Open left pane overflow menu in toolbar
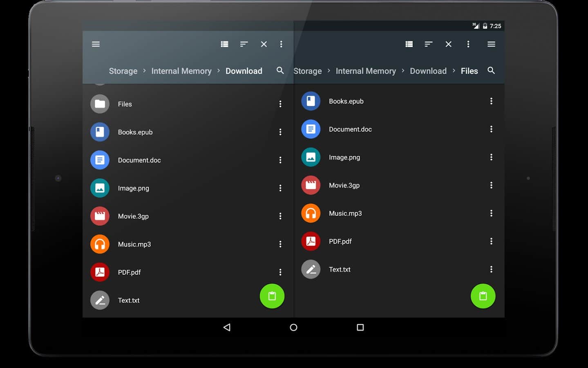 click(281, 44)
